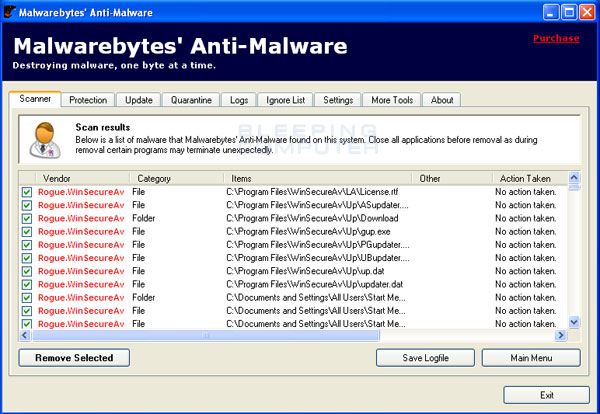This screenshot has width=600, height=414.
Task: Sort by the Vendor column header
Action: 83,178
